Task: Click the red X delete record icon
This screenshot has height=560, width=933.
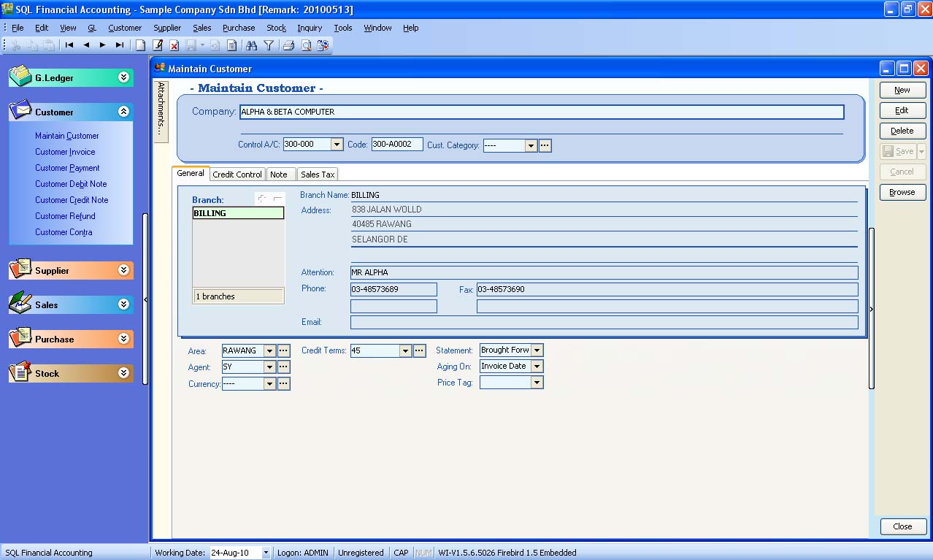Action: (x=174, y=45)
